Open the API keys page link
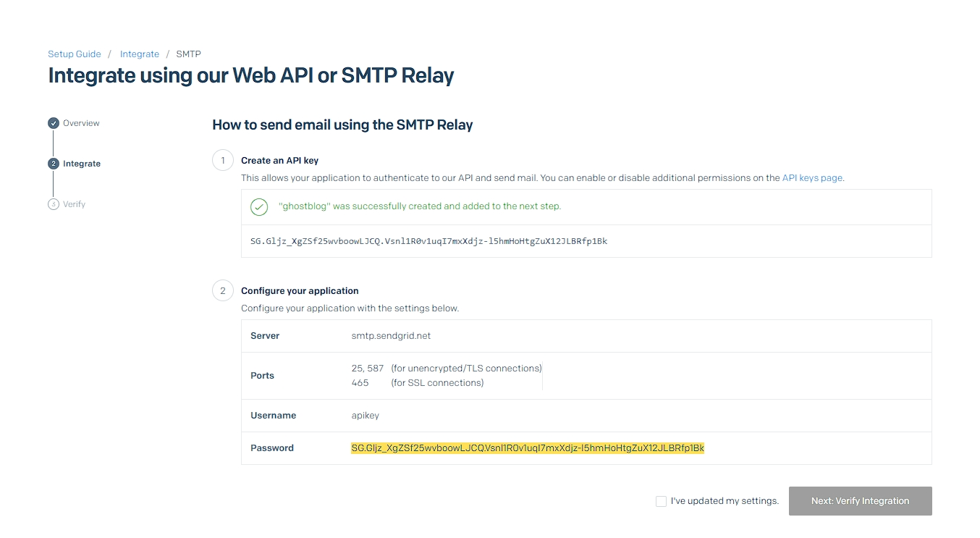The image size is (980, 538). pyautogui.click(x=812, y=177)
